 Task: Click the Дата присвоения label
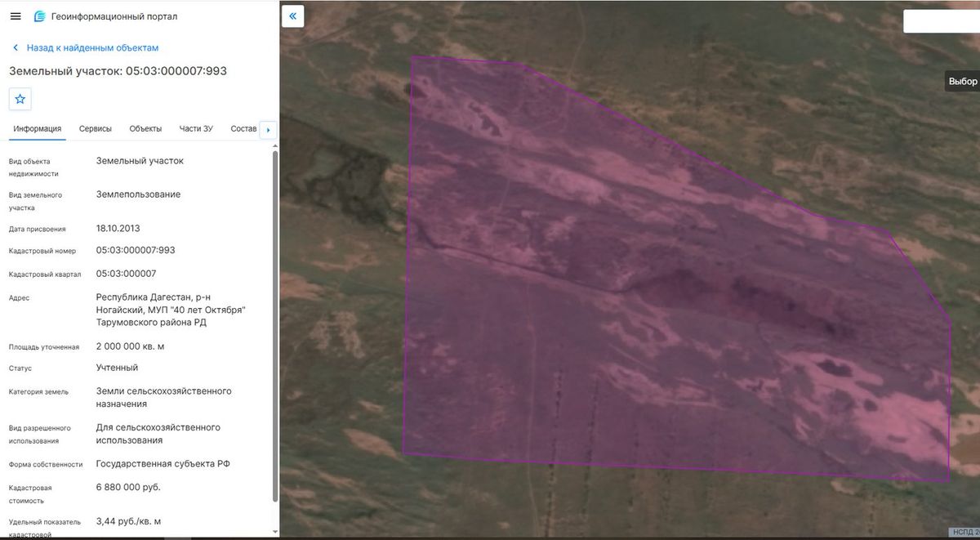coord(38,230)
